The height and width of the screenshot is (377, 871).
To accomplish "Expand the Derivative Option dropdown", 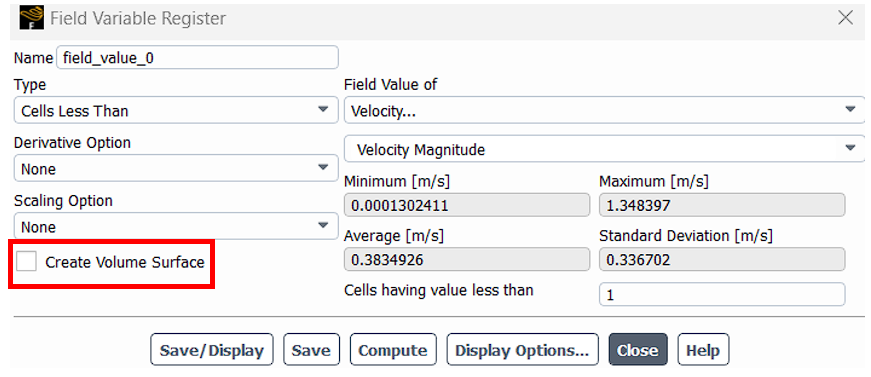I will point(176,168).
